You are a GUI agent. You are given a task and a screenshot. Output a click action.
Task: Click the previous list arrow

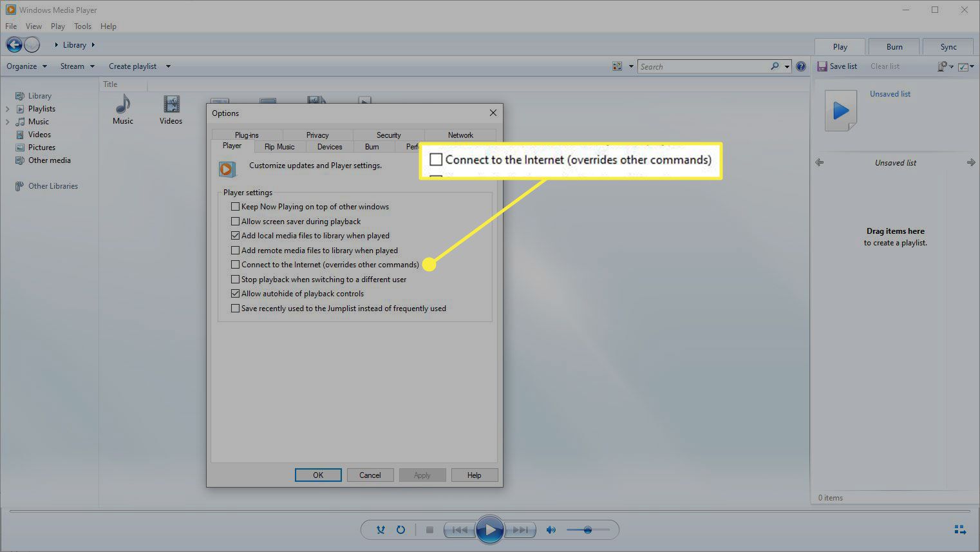(x=820, y=162)
